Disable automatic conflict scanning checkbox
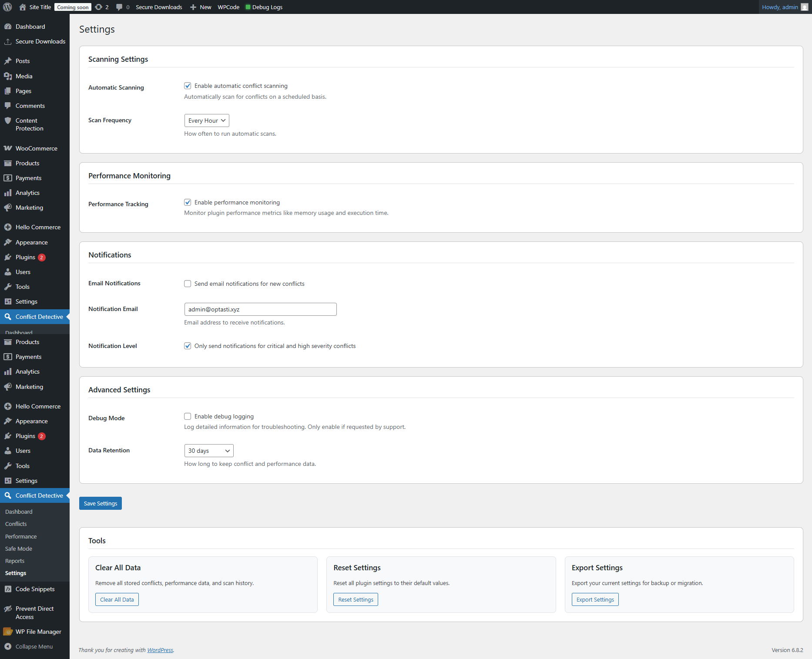The width and height of the screenshot is (812, 659). tap(188, 86)
